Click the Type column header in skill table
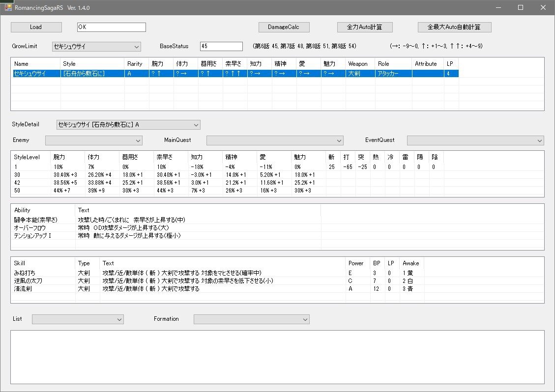This screenshot has width=555, height=392. (x=87, y=263)
